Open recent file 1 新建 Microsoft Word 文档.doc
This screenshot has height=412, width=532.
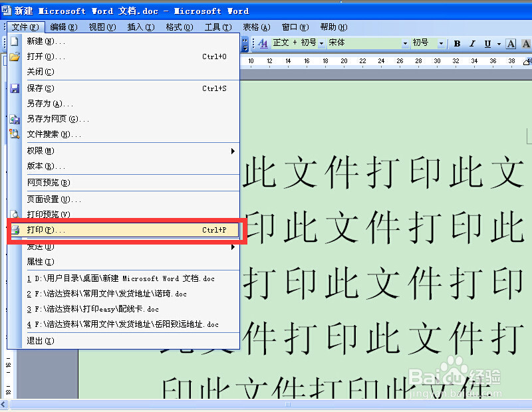tap(124, 278)
